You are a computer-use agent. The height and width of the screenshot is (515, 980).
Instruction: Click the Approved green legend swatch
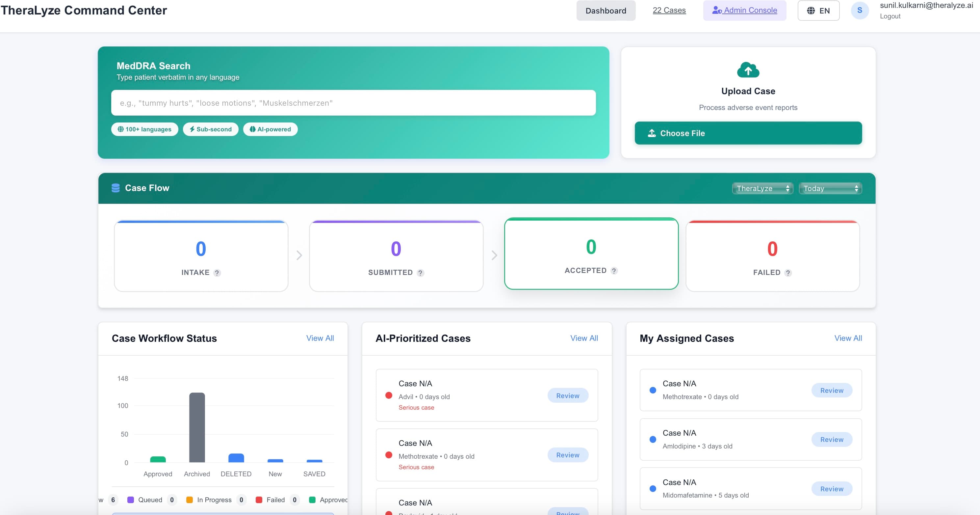[312, 500]
